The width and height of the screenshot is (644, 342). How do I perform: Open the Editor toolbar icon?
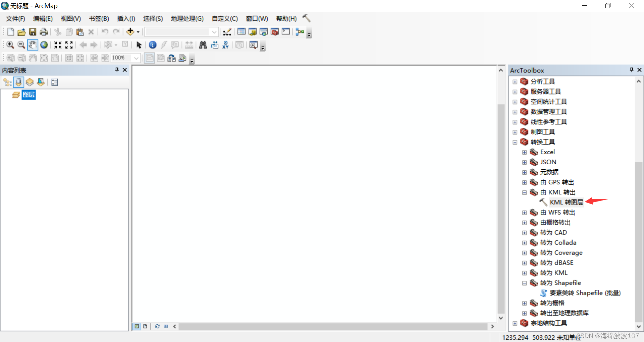tap(227, 32)
